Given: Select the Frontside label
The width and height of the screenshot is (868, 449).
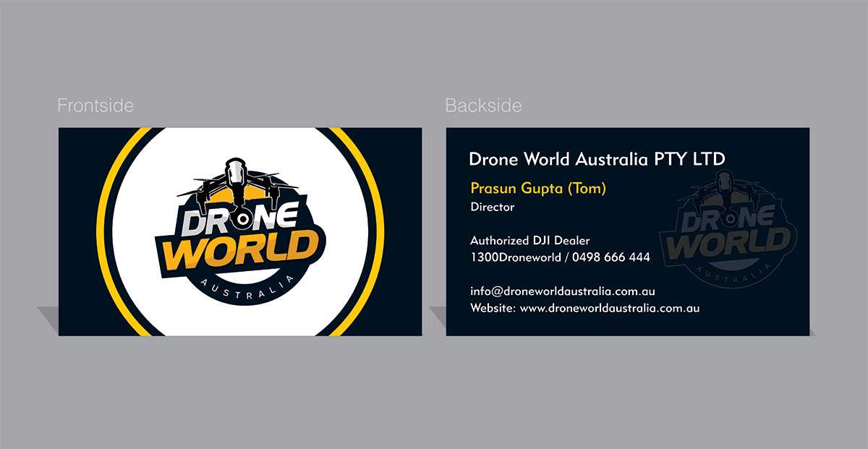Looking at the screenshot, I should pyautogui.click(x=95, y=105).
